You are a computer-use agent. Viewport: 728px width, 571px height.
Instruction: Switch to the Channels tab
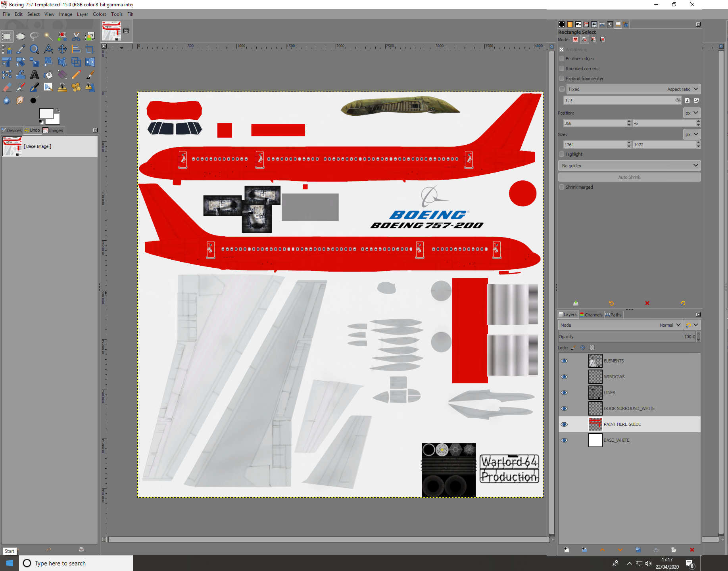click(x=591, y=315)
